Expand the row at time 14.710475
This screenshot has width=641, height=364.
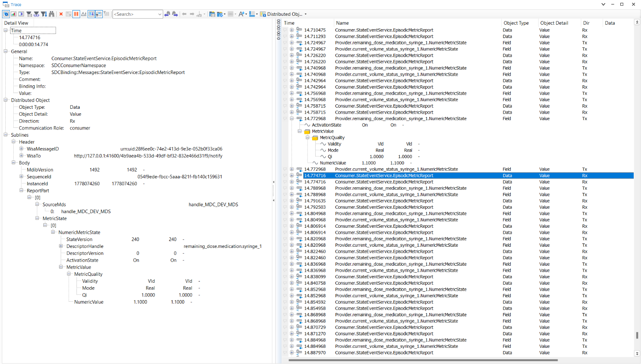tap(292, 30)
